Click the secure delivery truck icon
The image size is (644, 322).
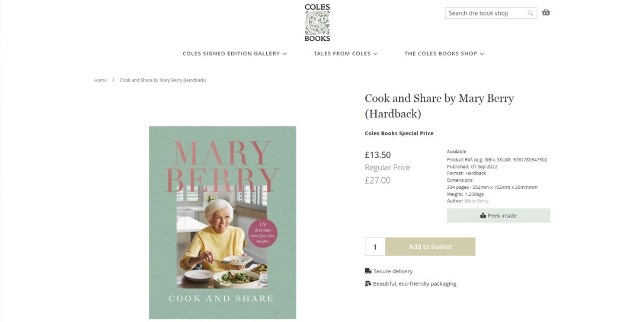pos(367,270)
